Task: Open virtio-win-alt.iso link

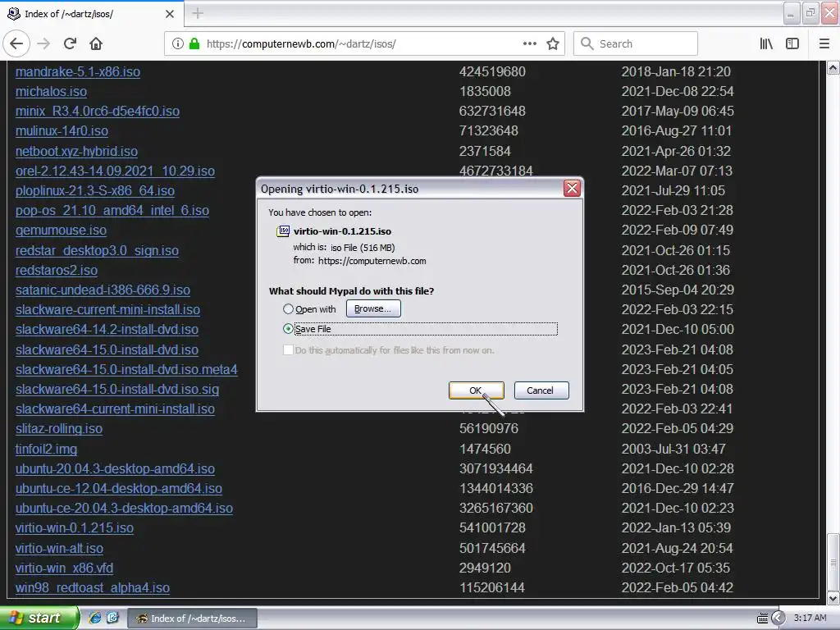Action: 59,549
